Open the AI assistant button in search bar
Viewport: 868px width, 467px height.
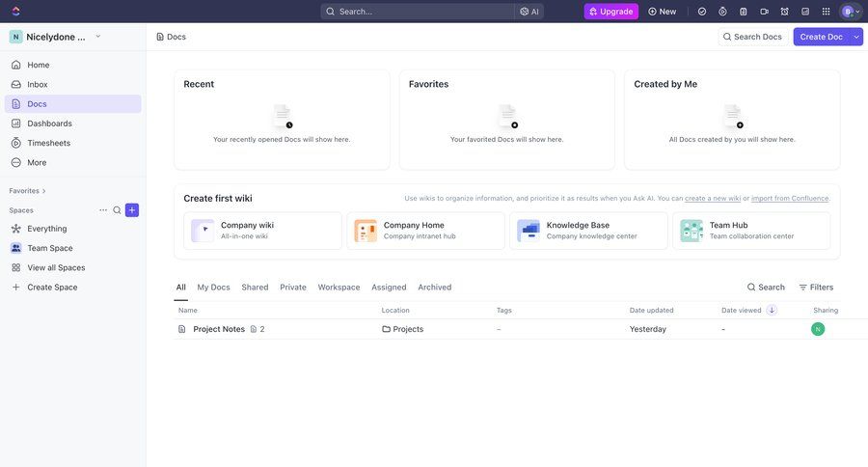click(x=529, y=11)
